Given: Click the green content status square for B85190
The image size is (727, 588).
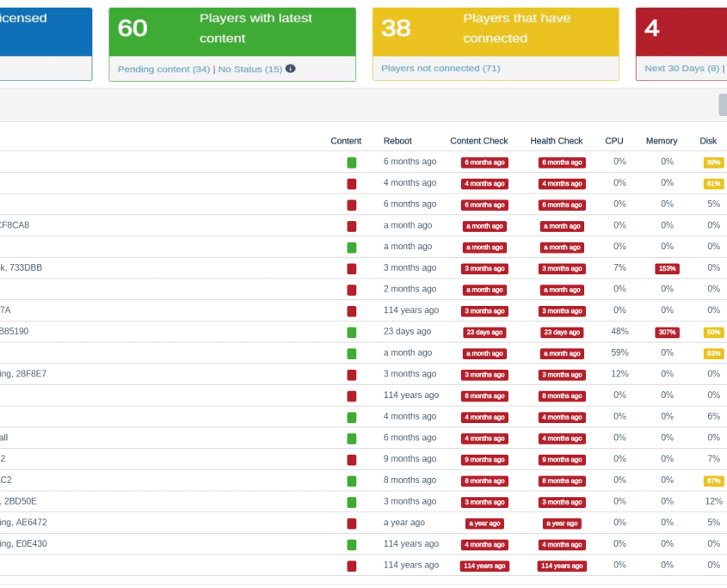Looking at the screenshot, I should tap(351, 332).
